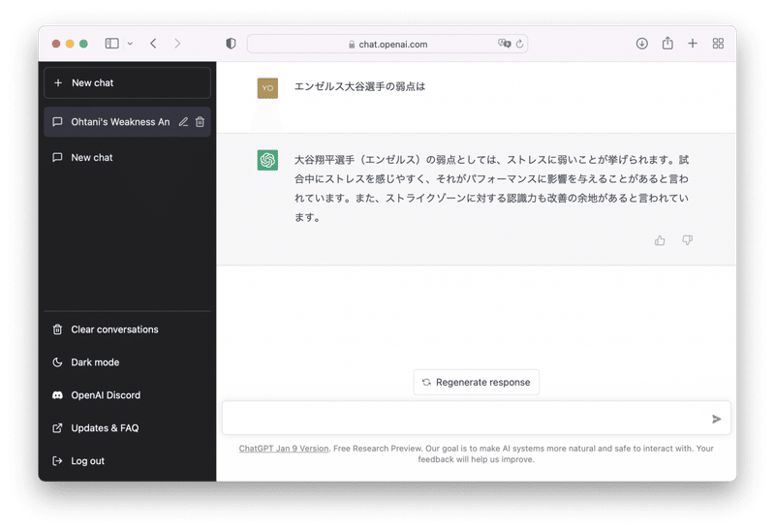
Task: Click the Free Research Preview footer text
Action: click(x=377, y=449)
